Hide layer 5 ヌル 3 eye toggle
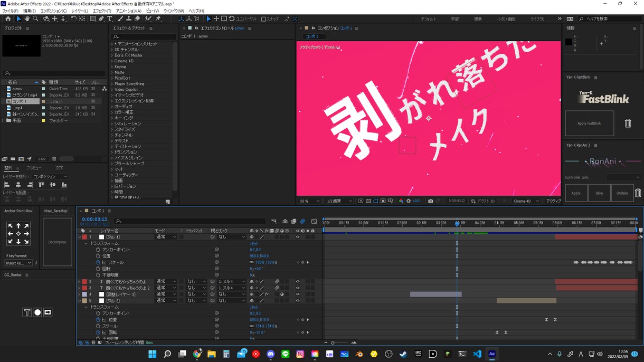Screen dimensions: 644x362 (x=298, y=301)
